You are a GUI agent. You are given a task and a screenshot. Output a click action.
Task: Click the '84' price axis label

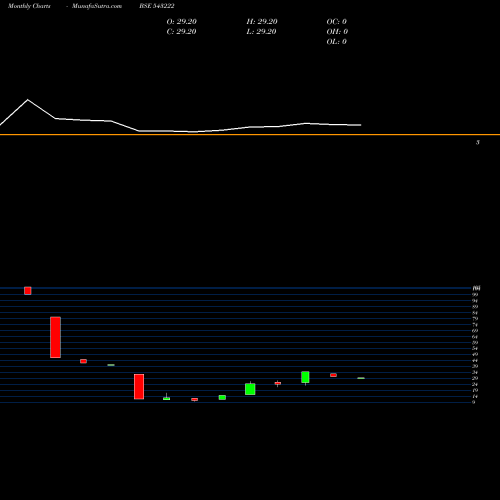tap(475, 313)
